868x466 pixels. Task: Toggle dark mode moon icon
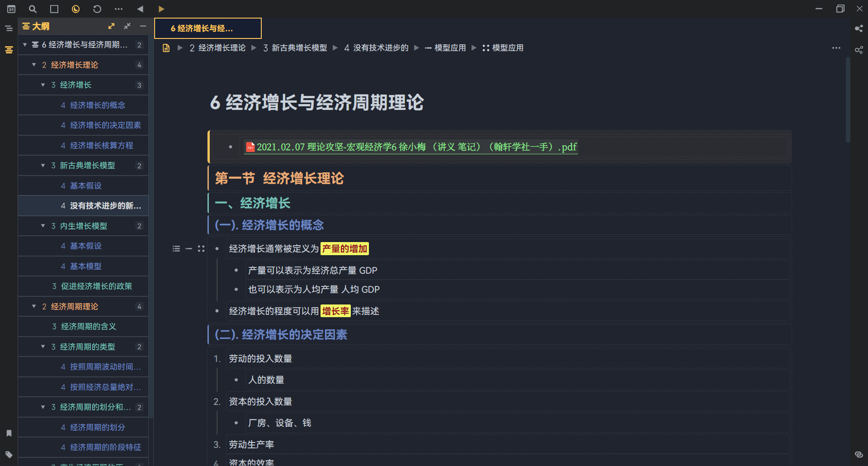(x=75, y=9)
